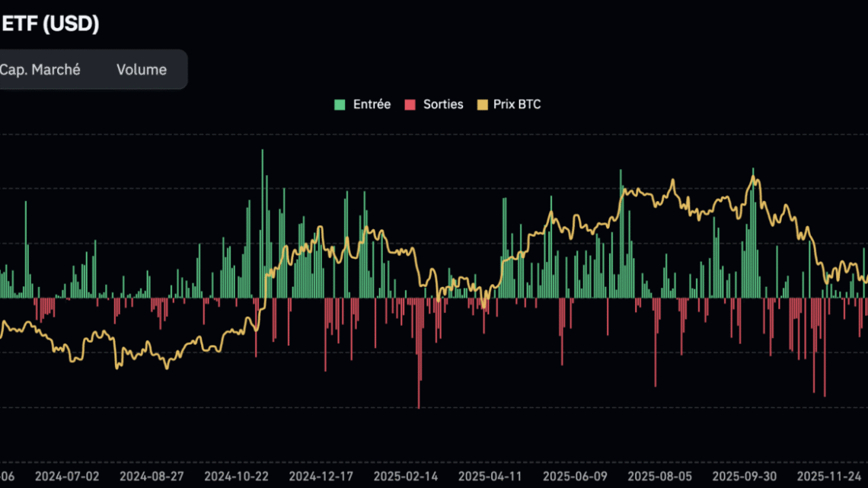This screenshot has height=488, width=868.
Task: Select the 2024-10-22 axis date
Action: tap(236, 477)
